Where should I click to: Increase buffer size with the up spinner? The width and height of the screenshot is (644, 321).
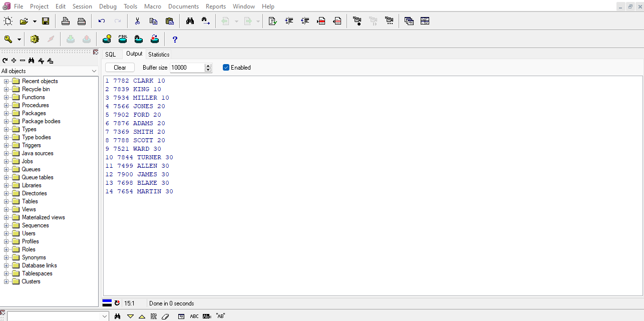[208, 66]
